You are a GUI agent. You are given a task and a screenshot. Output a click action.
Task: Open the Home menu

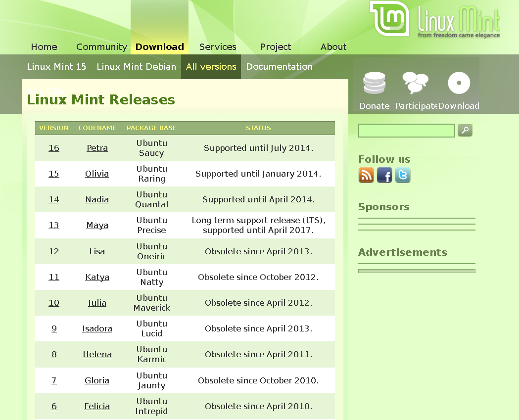click(x=44, y=47)
